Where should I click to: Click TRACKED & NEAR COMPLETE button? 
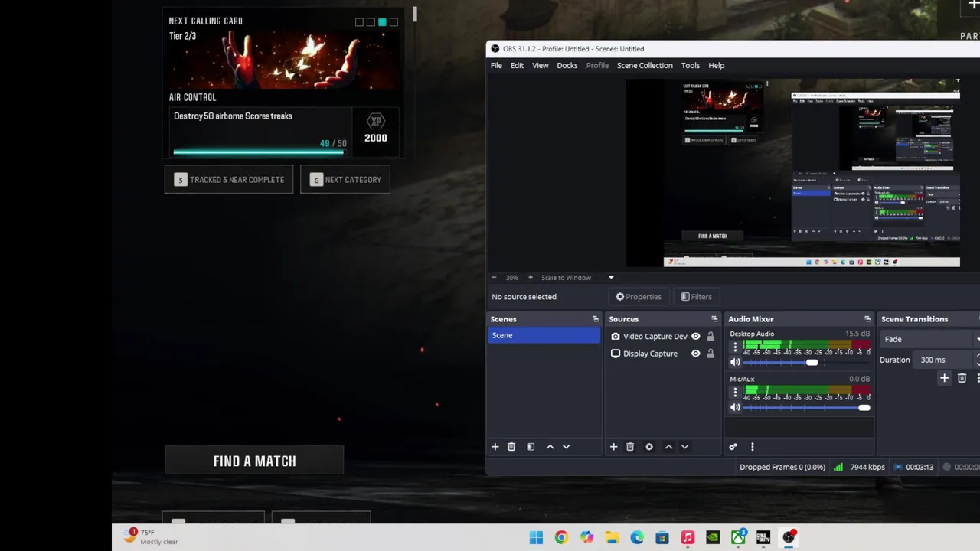pyautogui.click(x=229, y=180)
